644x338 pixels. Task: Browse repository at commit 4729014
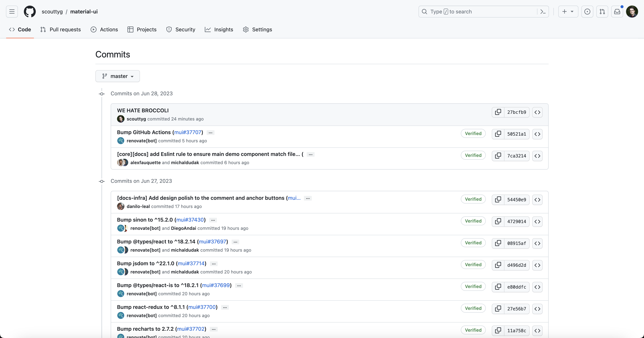click(537, 221)
